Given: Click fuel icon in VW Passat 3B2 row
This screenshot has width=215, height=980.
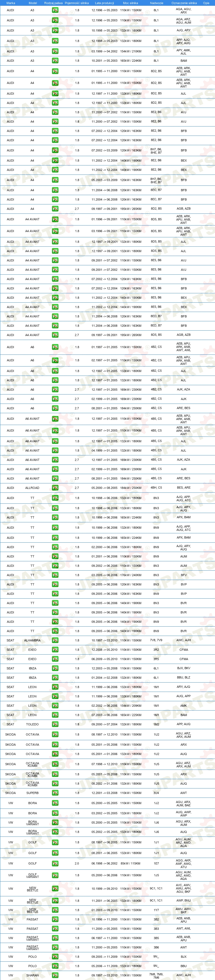Looking at the screenshot, I should point(55,920).
